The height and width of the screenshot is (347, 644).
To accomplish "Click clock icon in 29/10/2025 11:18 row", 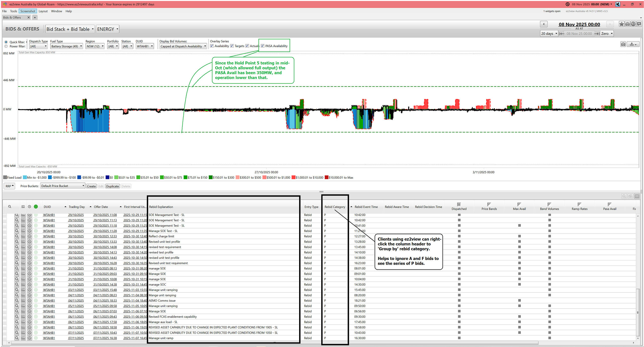I will 29,225.
